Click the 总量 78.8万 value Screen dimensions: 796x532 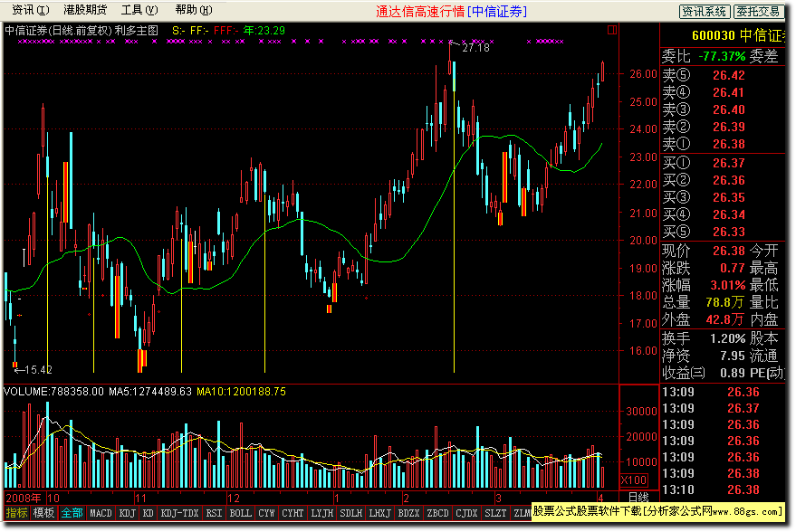click(724, 302)
